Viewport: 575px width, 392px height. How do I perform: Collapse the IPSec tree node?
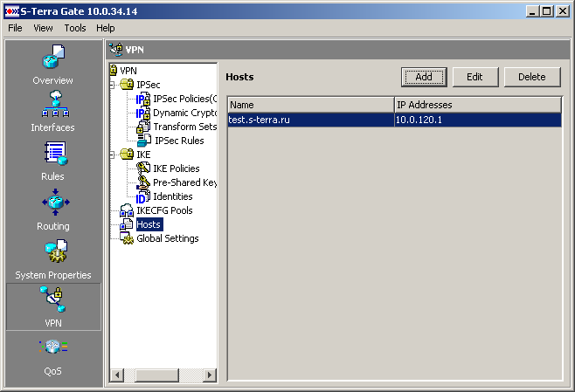coord(112,85)
